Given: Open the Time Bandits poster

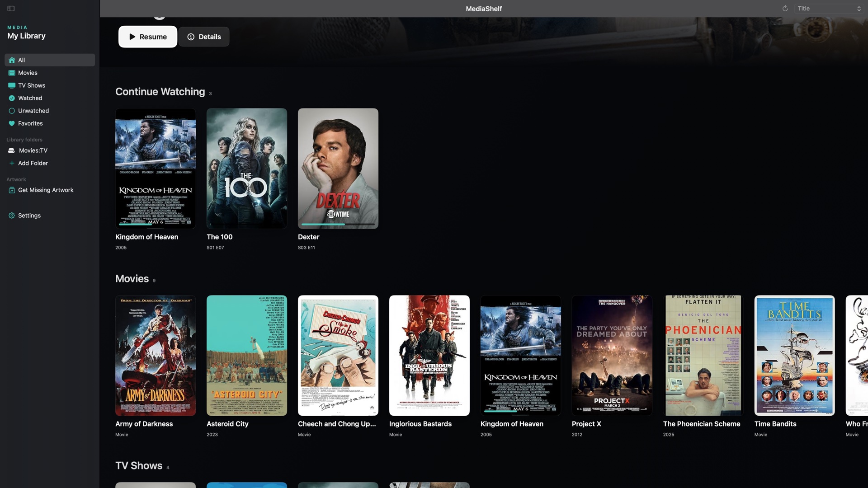Looking at the screenshot, I should (x=795, y=356).
